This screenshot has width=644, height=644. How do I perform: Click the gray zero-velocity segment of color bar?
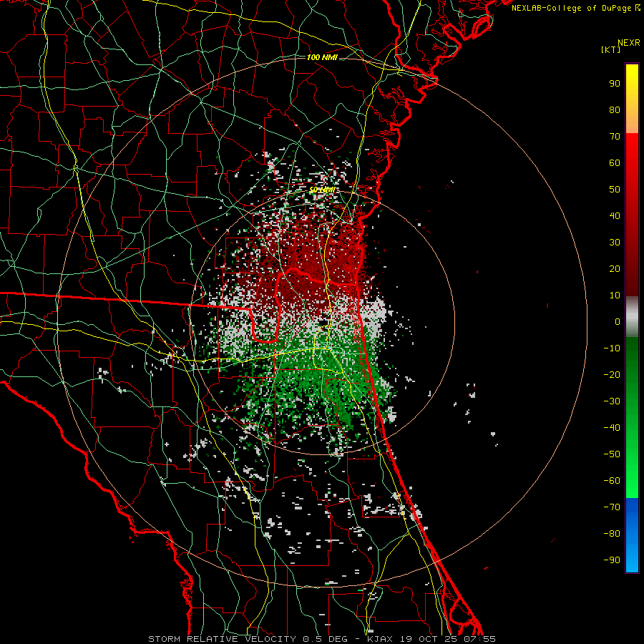coord(632,317)
